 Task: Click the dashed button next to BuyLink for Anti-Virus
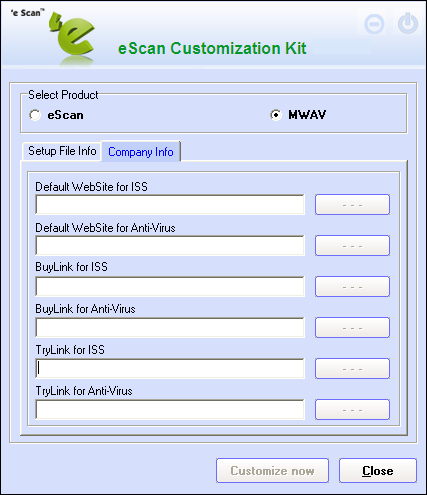[x=352, y=327]
